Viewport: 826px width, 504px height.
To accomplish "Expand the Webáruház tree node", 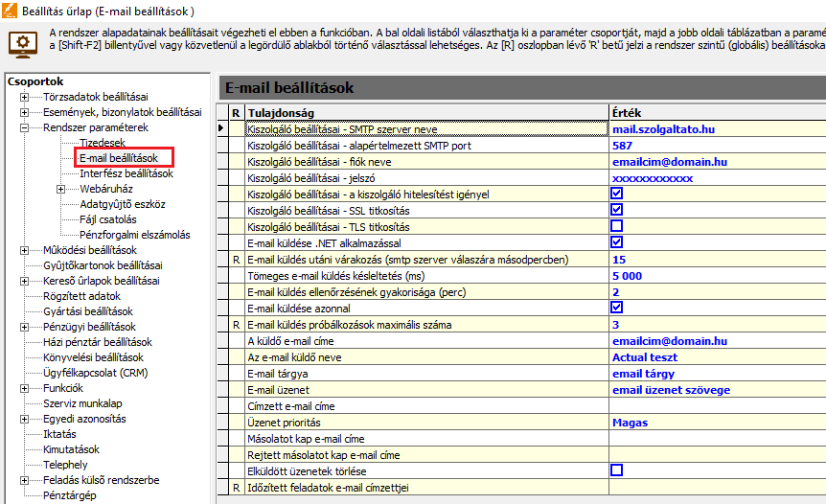I will click(x=60, y=189).
